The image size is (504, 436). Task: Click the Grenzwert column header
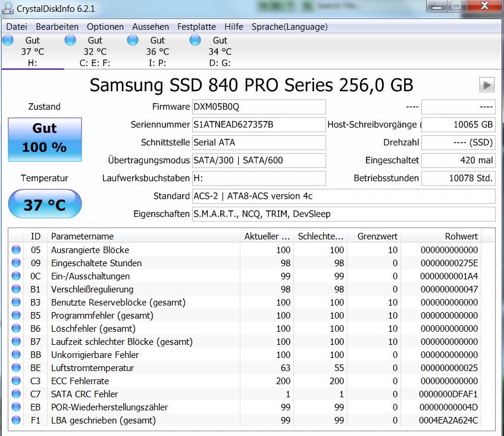click(374, 236)
